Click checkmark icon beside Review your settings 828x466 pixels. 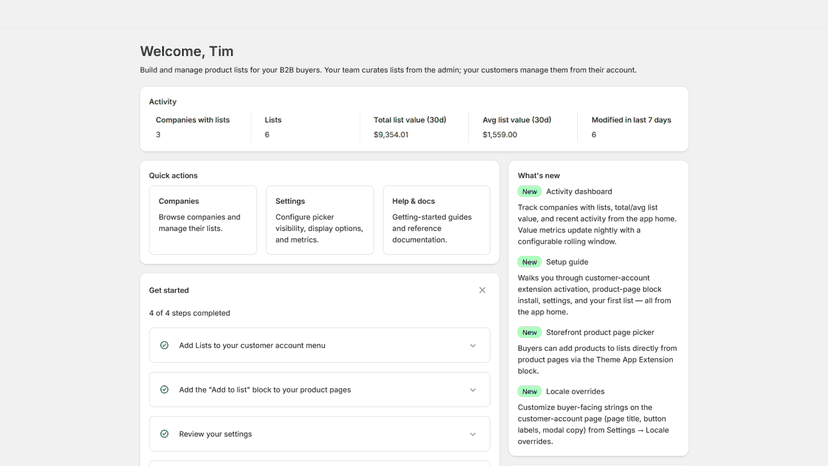tap(164, 434)
